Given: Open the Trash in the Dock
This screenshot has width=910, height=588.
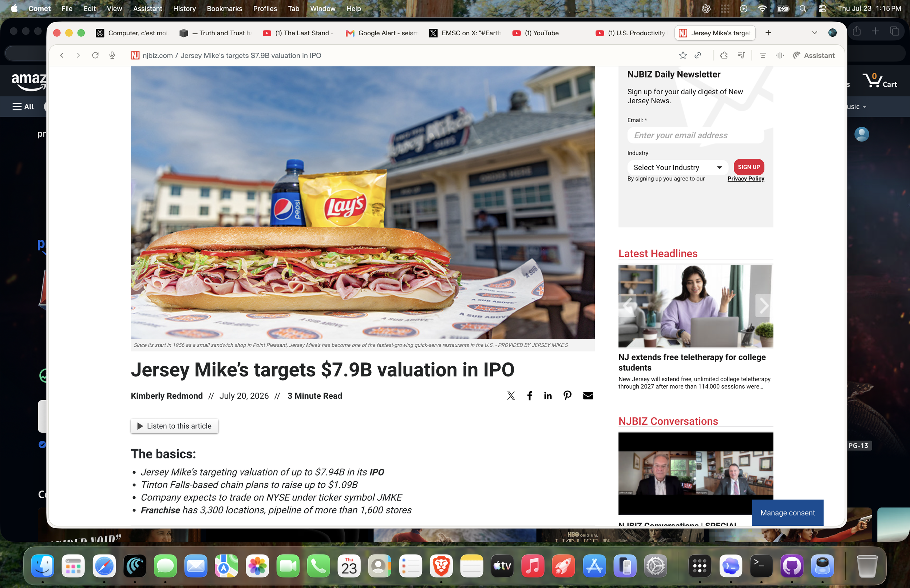Looking at the screenshot, I should [867, 565].
